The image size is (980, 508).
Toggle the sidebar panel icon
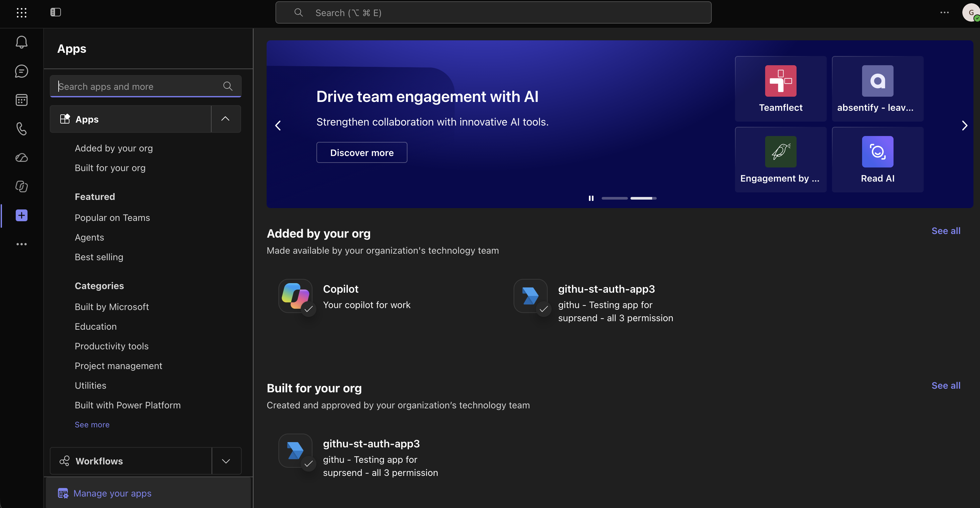(x=56, y=12)
